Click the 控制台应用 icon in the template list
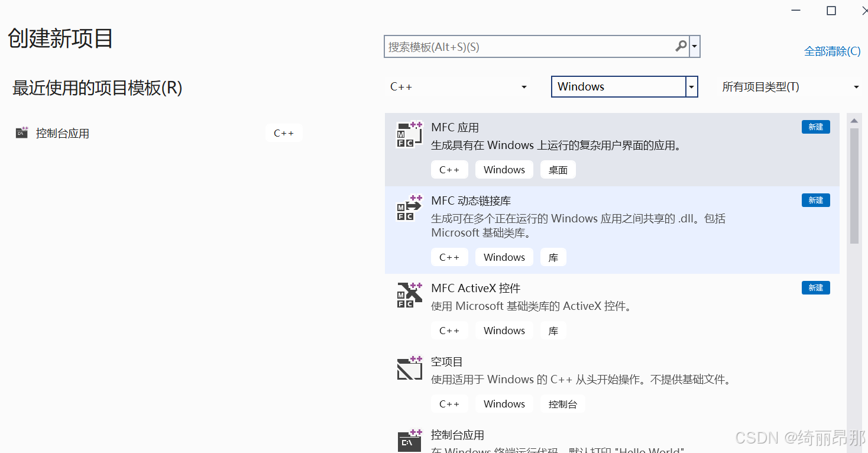Screen dimensions: 868x453 click(409, 441)
